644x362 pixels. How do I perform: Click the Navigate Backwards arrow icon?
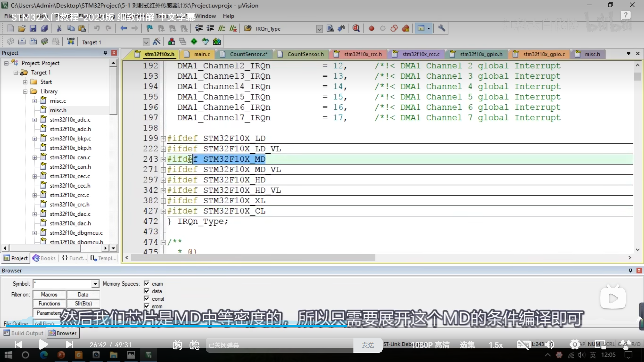point(123,28)
